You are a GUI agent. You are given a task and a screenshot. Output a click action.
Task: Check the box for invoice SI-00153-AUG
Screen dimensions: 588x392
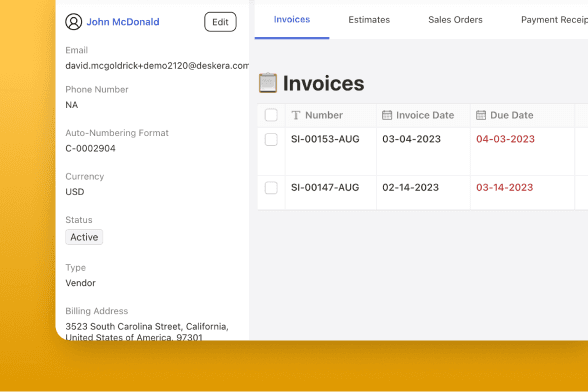[x=271, y=140]
